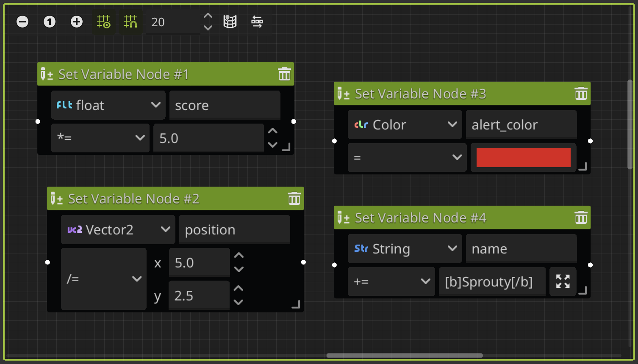Delete Set Variable Node #1 with its trash icon
Image resolution: width=638 pixels, height=364 pixels.
tap(284, 74)
